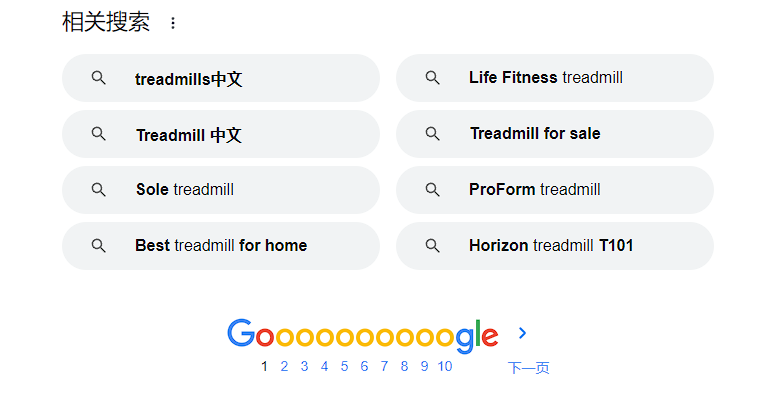The height and width of the screenshot is (397, 780).
Task: Open the Treadmill for sale suggestion
Action: [x=555, y=134]
